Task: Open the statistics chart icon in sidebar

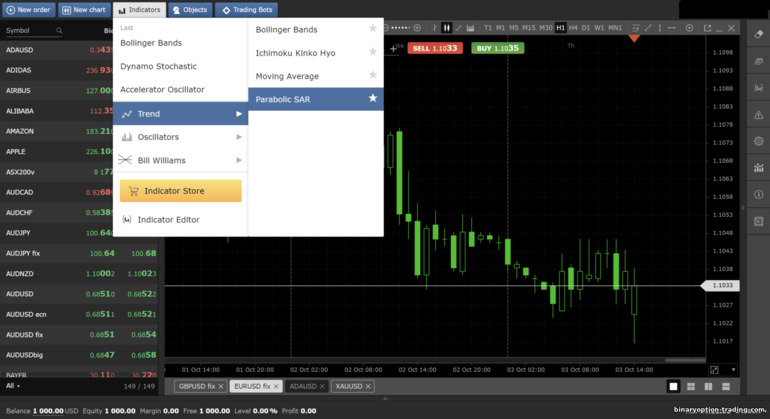Action: [759, 168]
